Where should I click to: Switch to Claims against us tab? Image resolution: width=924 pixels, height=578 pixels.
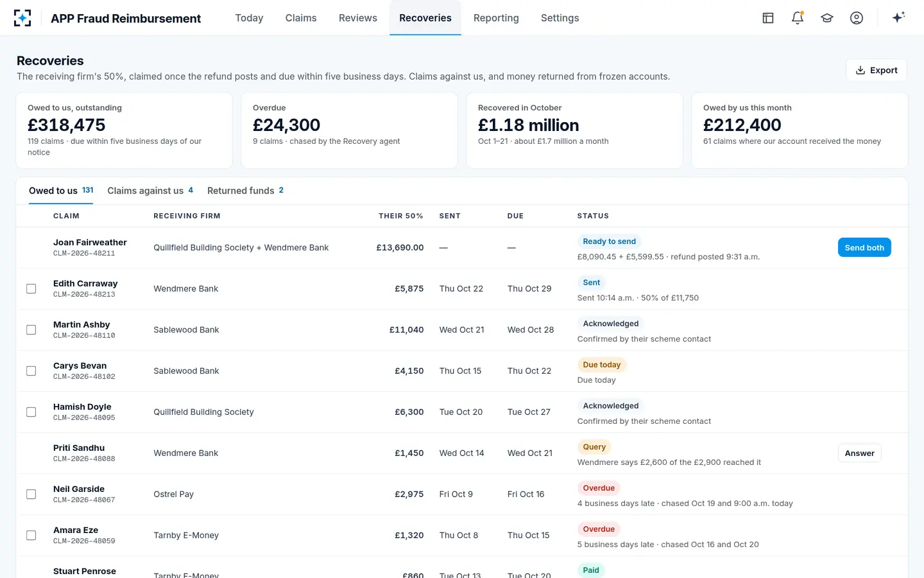click(150, 191)
